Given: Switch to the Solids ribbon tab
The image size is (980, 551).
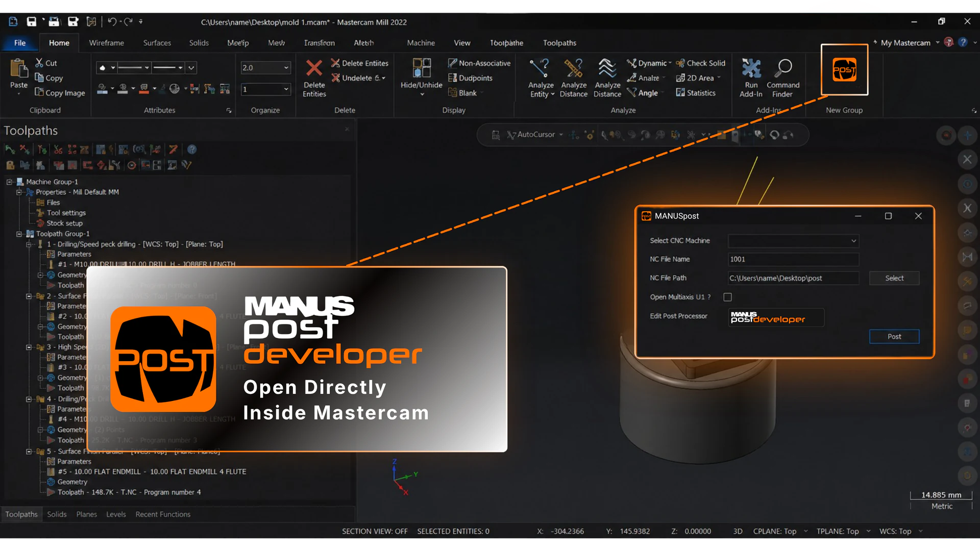Looking at the screenshot, I should coord(199,43).
